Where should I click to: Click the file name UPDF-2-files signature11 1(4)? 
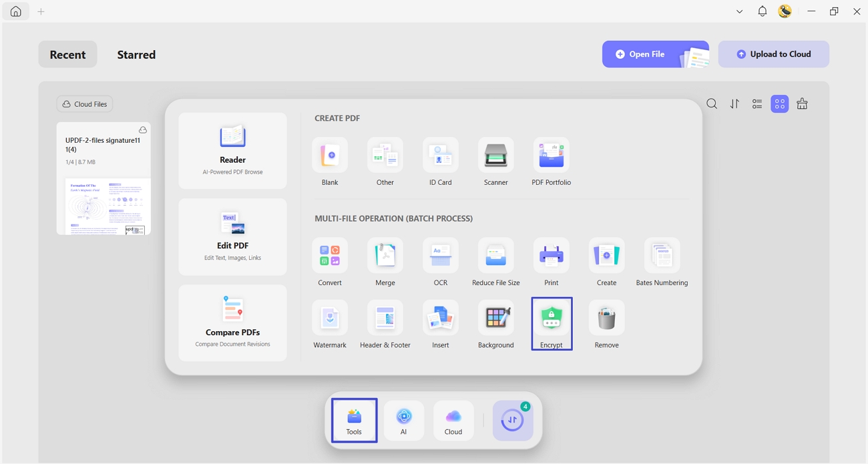[x=103, y=145]
